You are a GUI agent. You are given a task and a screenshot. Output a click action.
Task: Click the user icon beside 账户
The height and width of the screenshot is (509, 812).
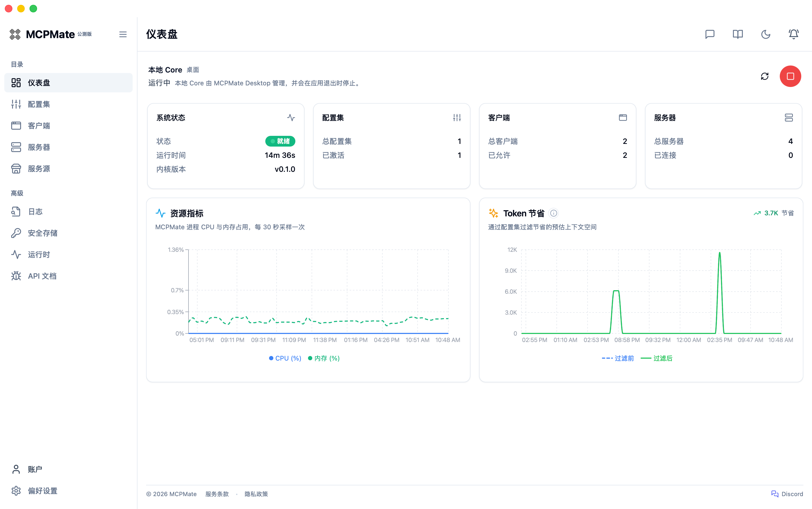(16, 469)
